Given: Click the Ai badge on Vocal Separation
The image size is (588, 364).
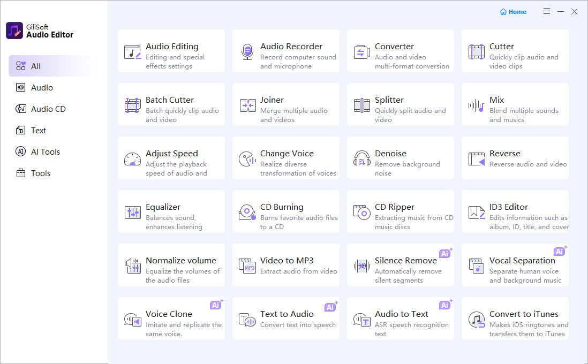Looking at the screenshot, I should pos(560,251).
